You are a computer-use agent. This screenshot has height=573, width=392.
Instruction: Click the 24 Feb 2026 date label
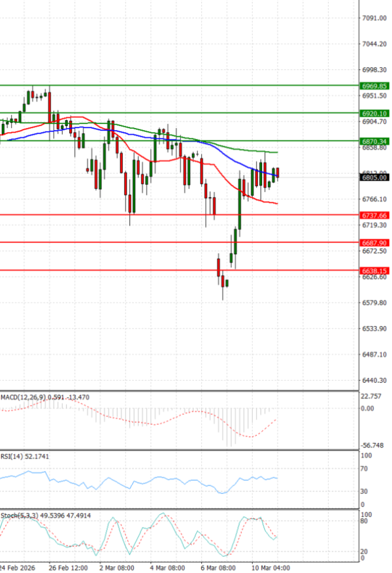[x=18, y=568]
